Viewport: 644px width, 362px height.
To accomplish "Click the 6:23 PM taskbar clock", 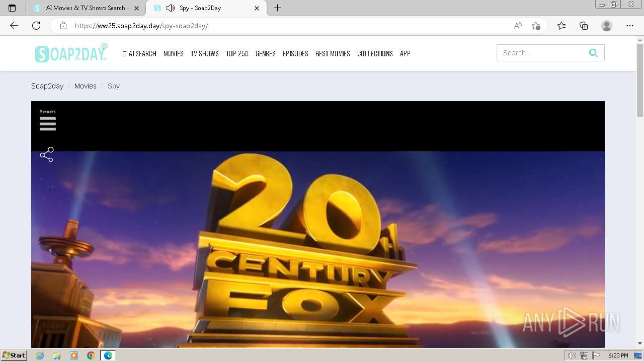I will [618, 355].
